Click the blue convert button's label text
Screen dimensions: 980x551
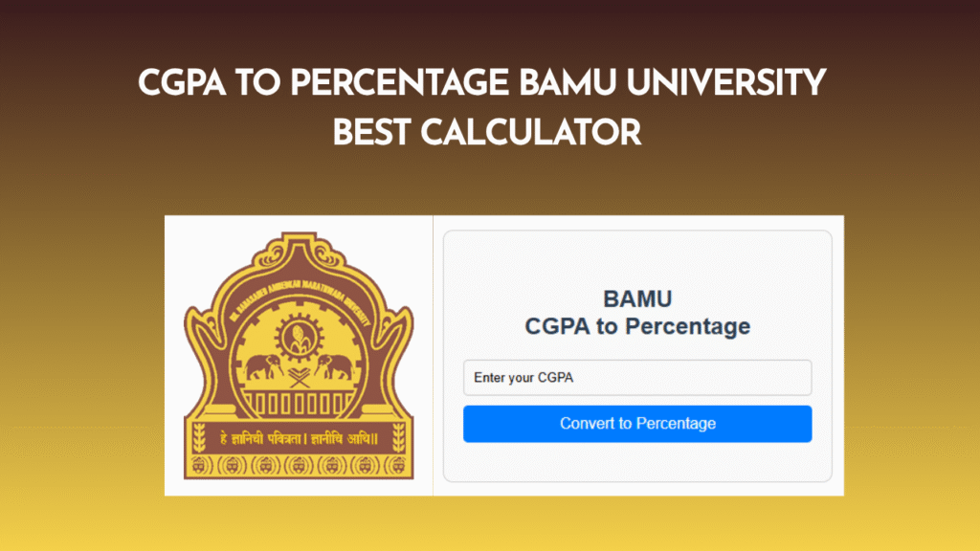pos(637,423)
